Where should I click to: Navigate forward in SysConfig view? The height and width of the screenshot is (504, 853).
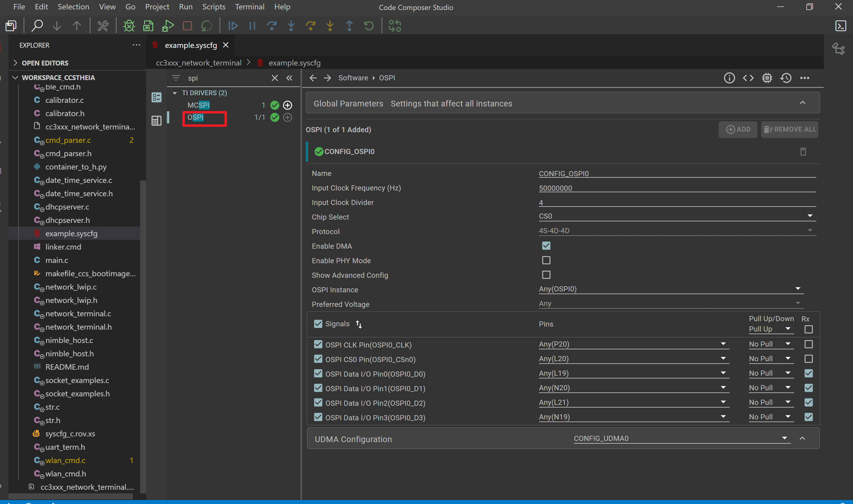click(328, 78)
